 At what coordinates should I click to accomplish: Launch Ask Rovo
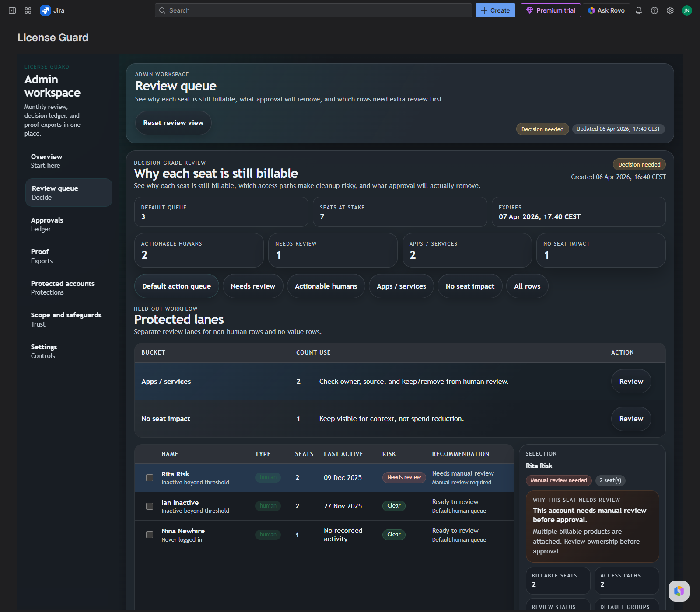[606, 10]
